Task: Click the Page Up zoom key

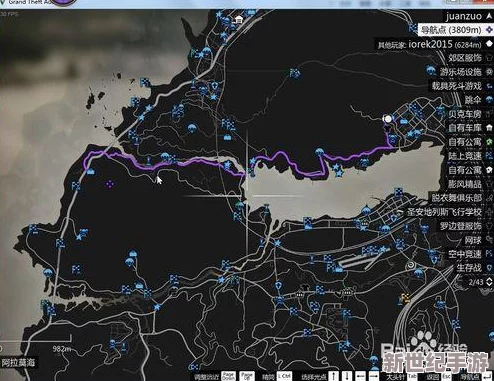Action: click(247, 376)
